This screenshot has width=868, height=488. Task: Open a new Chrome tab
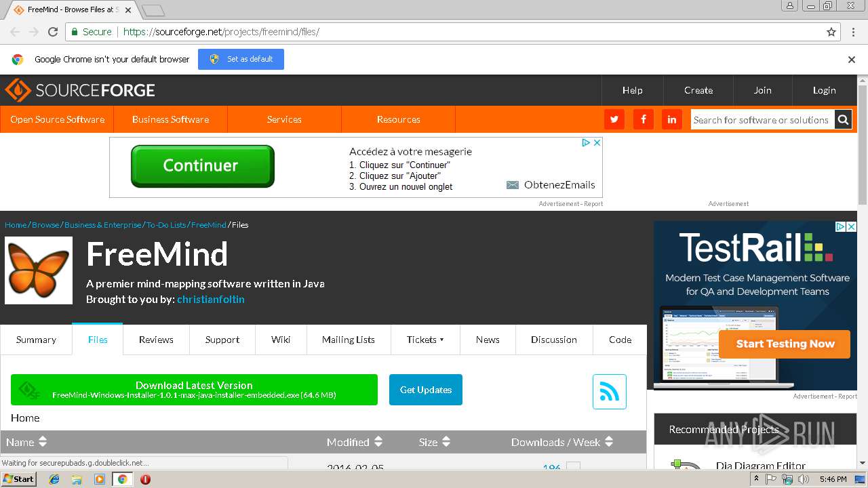tap(153, 10)
